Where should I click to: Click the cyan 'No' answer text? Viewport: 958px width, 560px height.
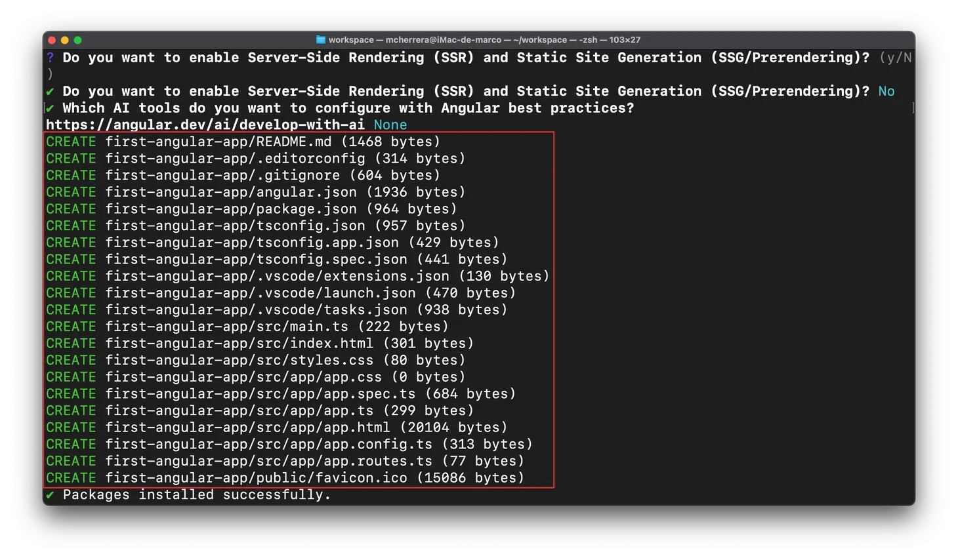[886, 91]
